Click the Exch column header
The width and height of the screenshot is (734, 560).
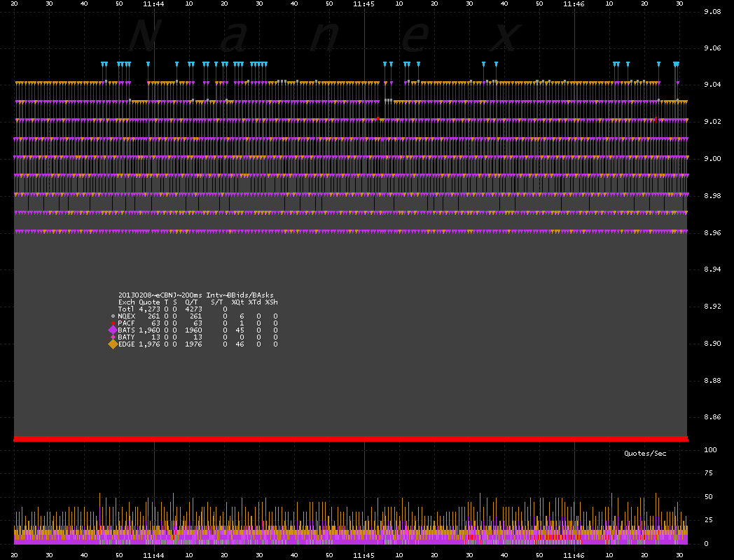click(126, 302)
